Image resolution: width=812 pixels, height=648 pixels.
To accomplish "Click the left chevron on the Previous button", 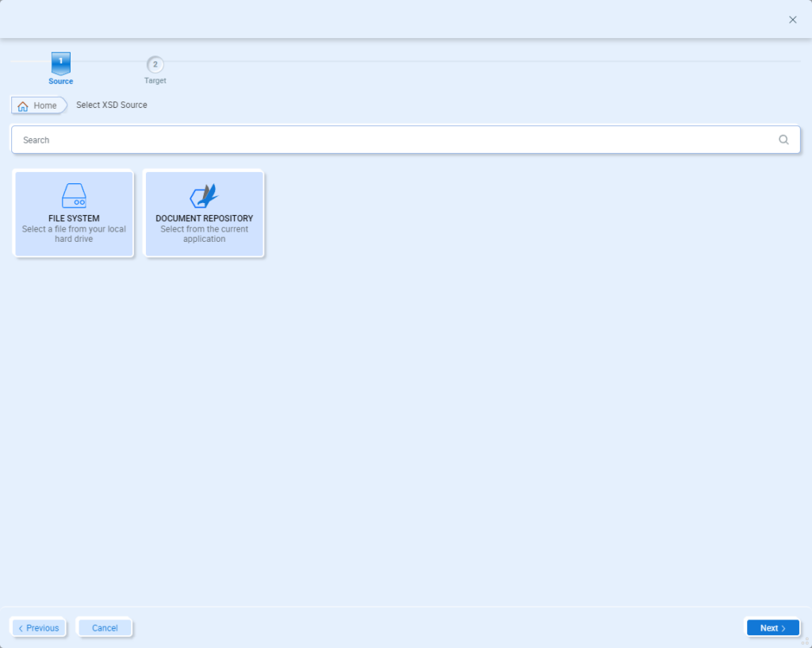I will [23, 627].
